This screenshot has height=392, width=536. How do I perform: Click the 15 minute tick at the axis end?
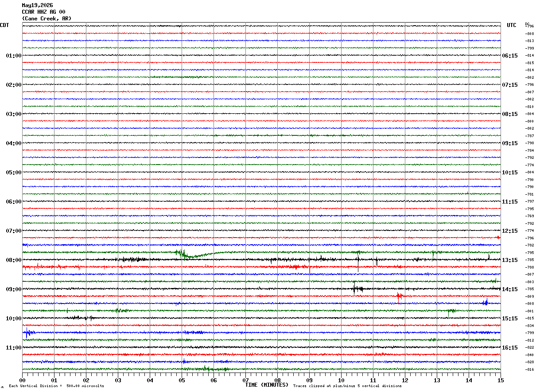(x=500, y=380)
